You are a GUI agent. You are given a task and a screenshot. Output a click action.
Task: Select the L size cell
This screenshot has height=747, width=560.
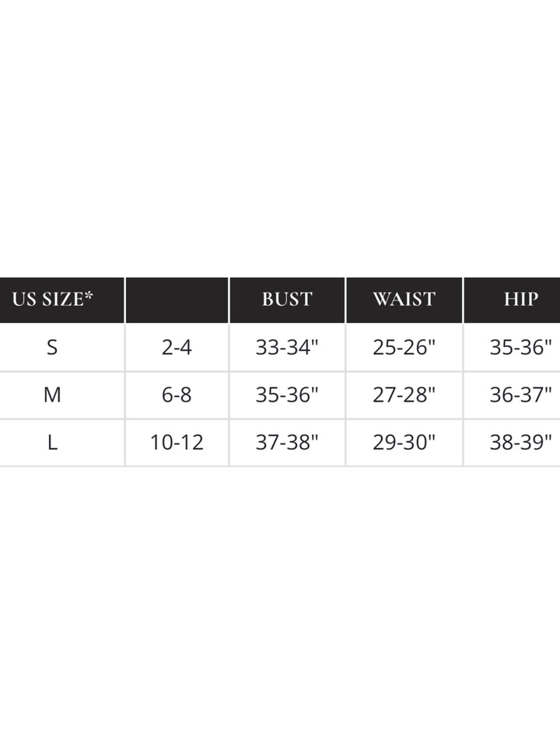[52, 443]
